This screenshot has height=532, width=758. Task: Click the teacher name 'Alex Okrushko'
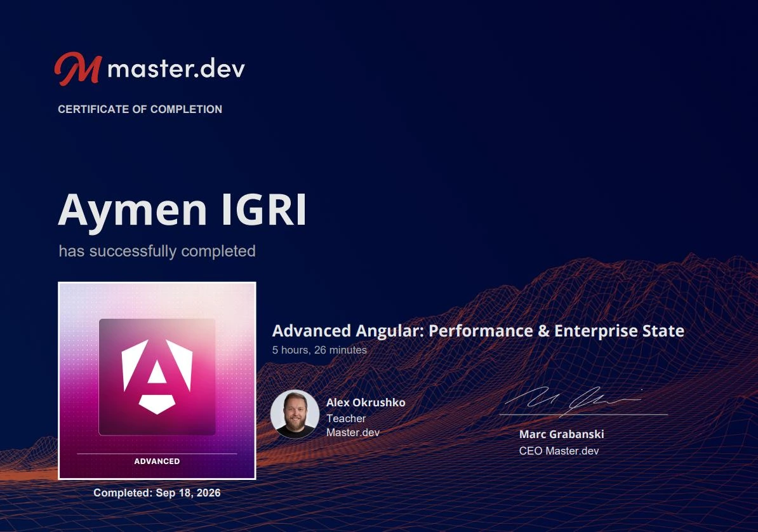click(x=366, y=402)
